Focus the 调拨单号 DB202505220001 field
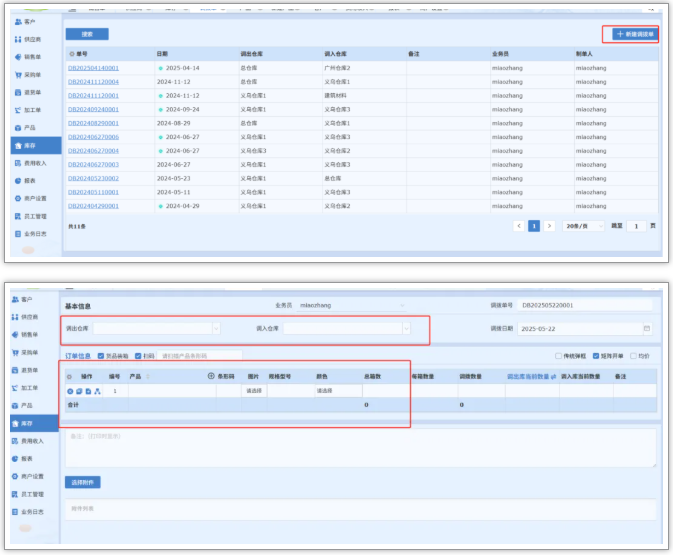Image resolution: width=673 pixels, height=555 pixels. click(x=585, y=305)
